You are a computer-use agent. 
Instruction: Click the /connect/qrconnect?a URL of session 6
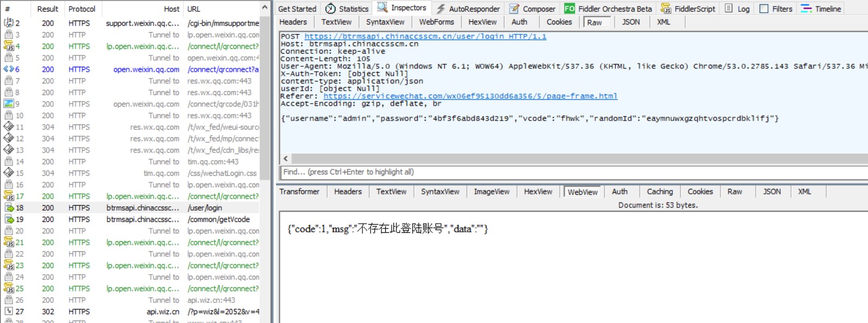pyautogui.click(x=222, y=69)
